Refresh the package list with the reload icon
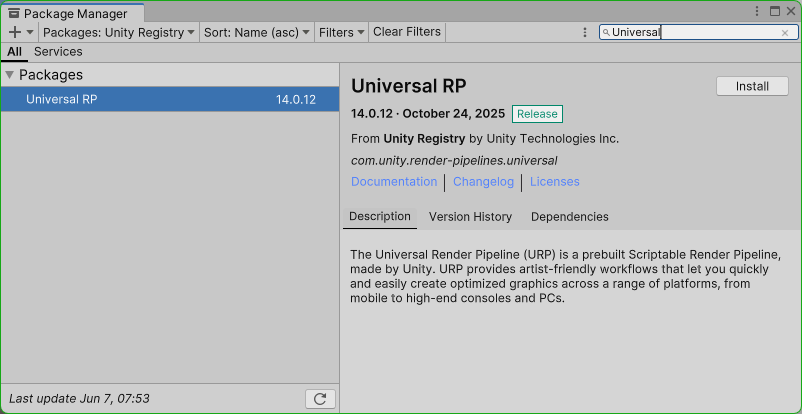 point(320,399)
